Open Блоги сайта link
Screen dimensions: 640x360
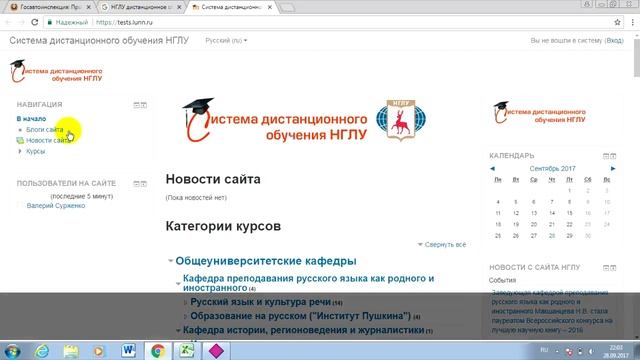(x=44, y=129)
